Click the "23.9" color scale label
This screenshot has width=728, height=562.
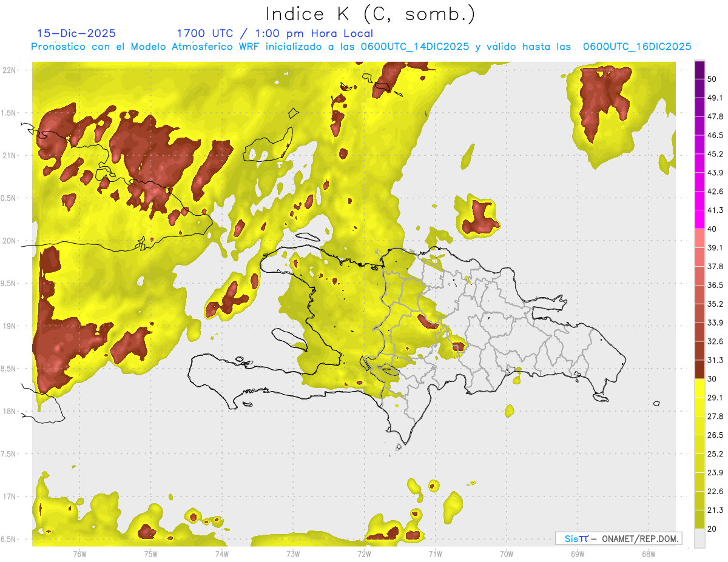pos(715,472)
